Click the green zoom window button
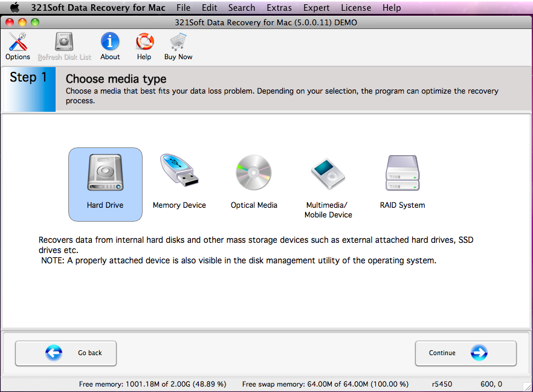 [x=34, y=22]
